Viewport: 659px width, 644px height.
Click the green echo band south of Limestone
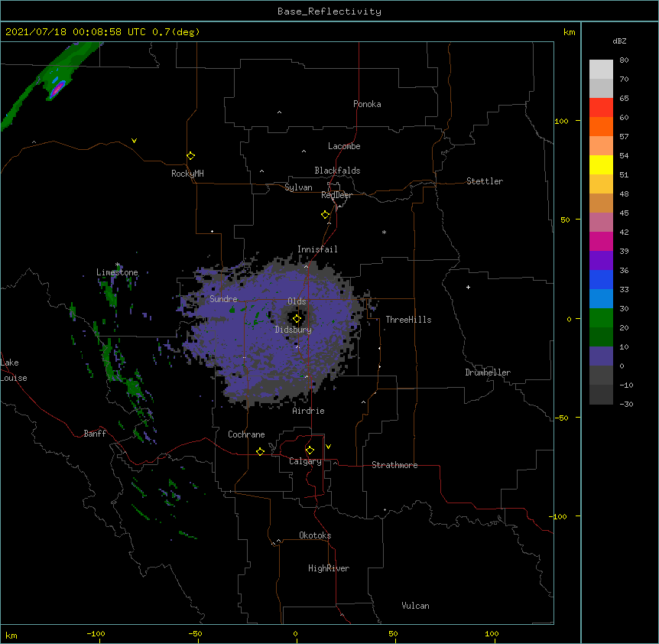point(110,293)
